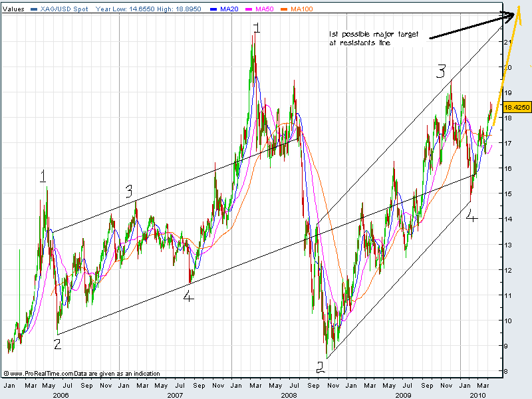Click the 2010 year label

pyautogui.click(x=477, y=395)
